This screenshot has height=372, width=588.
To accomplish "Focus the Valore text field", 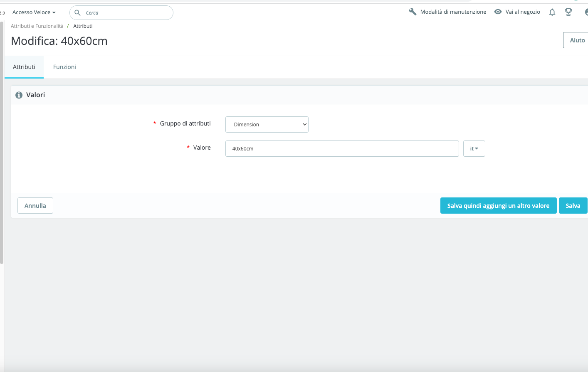I will pos(342,148).
